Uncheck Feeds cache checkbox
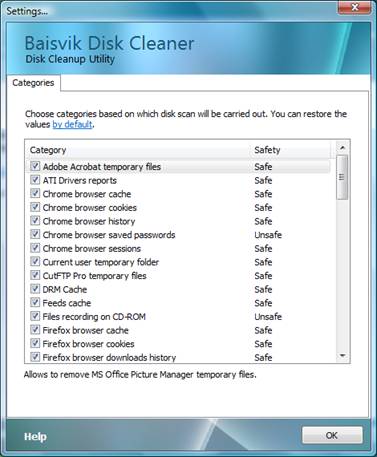The height and width of the screenshot is (457, 377). point(35,302)
